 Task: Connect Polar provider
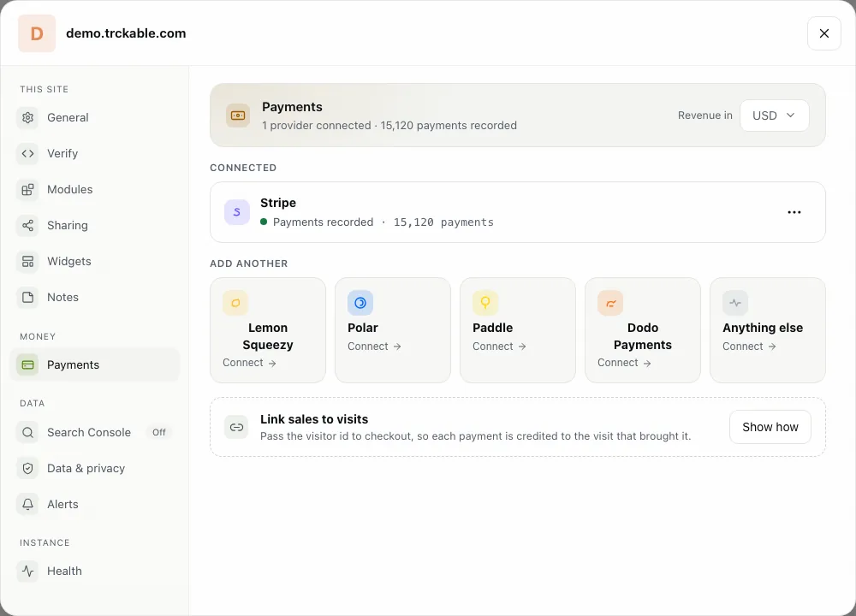tap(393, 330)
